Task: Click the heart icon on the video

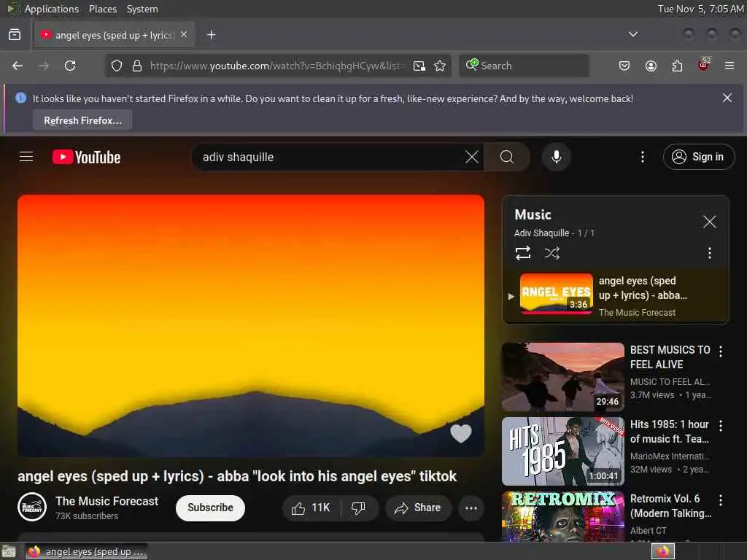Action: [461, 433]
